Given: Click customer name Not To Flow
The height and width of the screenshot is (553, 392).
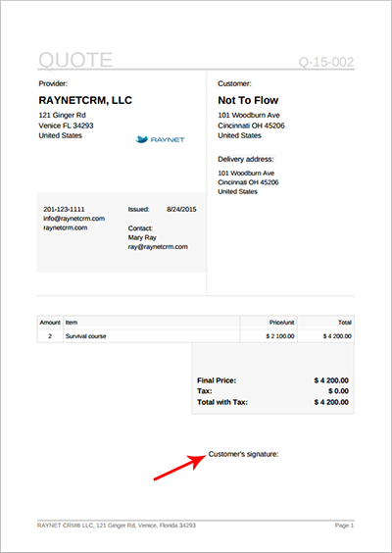Looking at the screenshot, I should pyautogui.click(x=248, y=100).
